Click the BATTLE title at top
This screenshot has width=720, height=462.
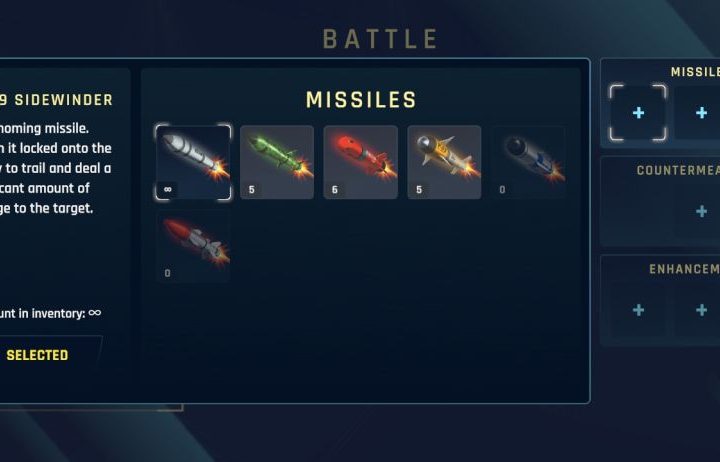(x=380, y=39)
